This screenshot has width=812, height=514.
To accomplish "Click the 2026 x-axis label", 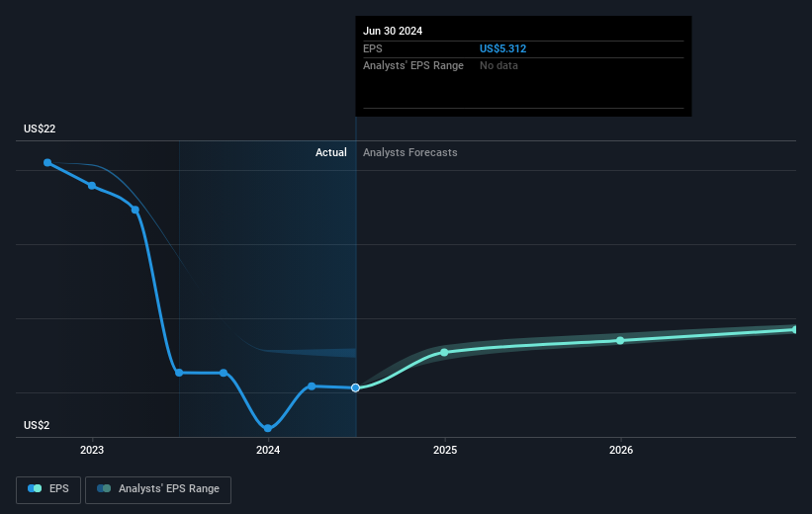I will tap(621, 450).
